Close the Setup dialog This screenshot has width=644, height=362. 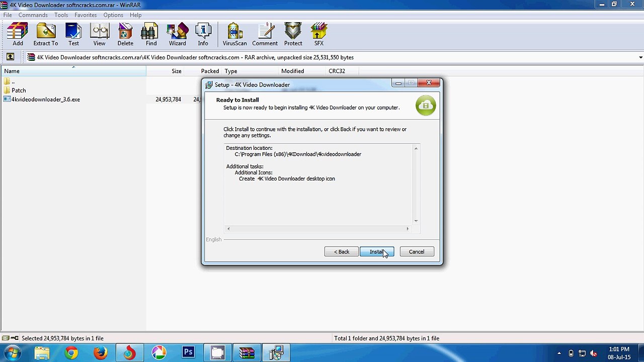coord(429,83)
